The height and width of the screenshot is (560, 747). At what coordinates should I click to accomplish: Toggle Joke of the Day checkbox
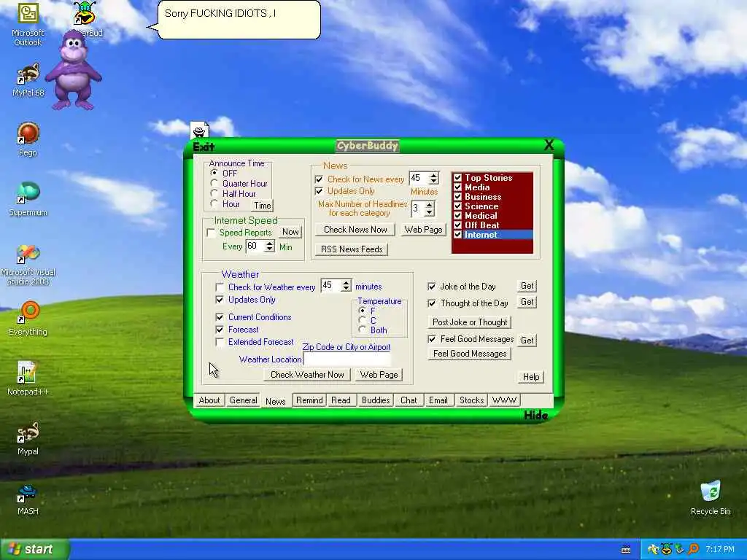pyautogui.click(x=432, y=287)
